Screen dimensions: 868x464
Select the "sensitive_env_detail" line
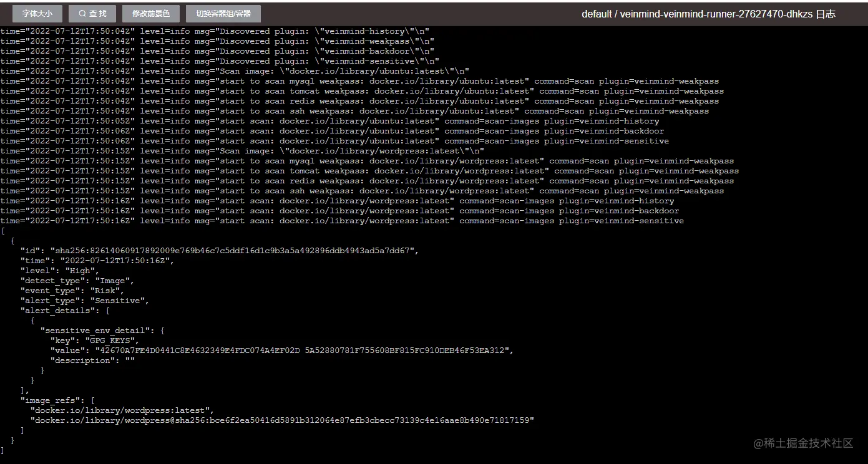point(102,331)
